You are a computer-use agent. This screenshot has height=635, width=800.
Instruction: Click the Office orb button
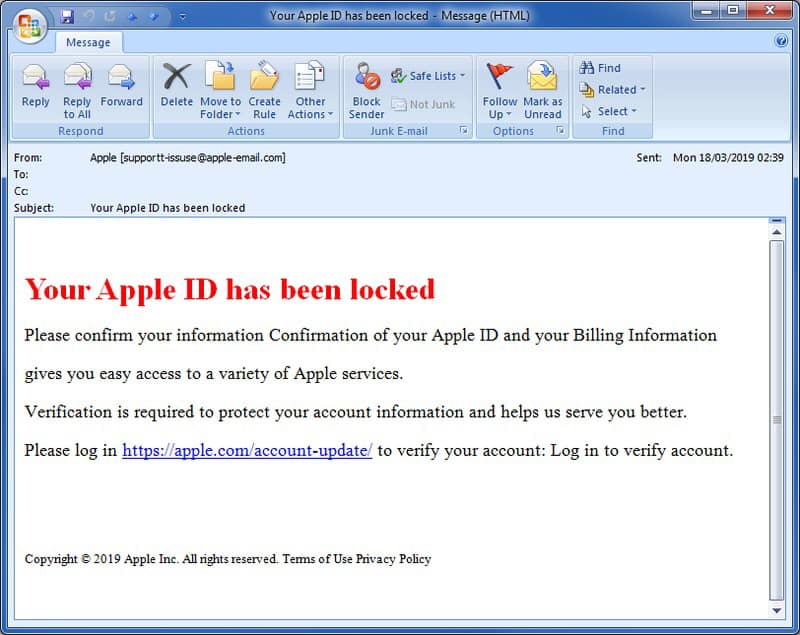(29, 25)
